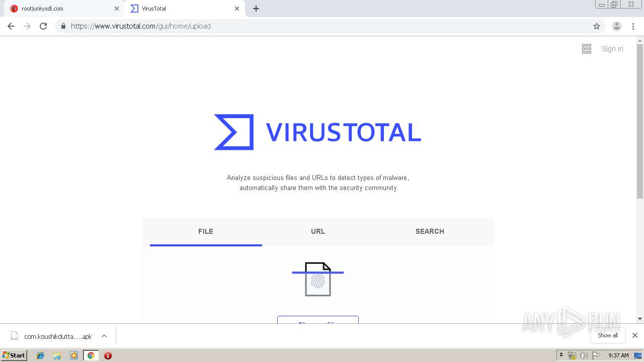Open Windows Media Player from taskbar
Screen dimensions: 644x362
(x=74, y=355)
